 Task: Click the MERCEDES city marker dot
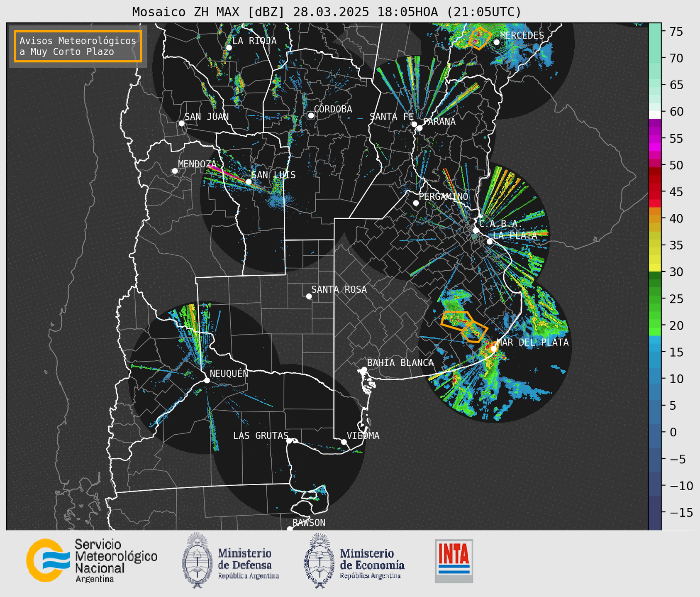[x=496, y=42]
